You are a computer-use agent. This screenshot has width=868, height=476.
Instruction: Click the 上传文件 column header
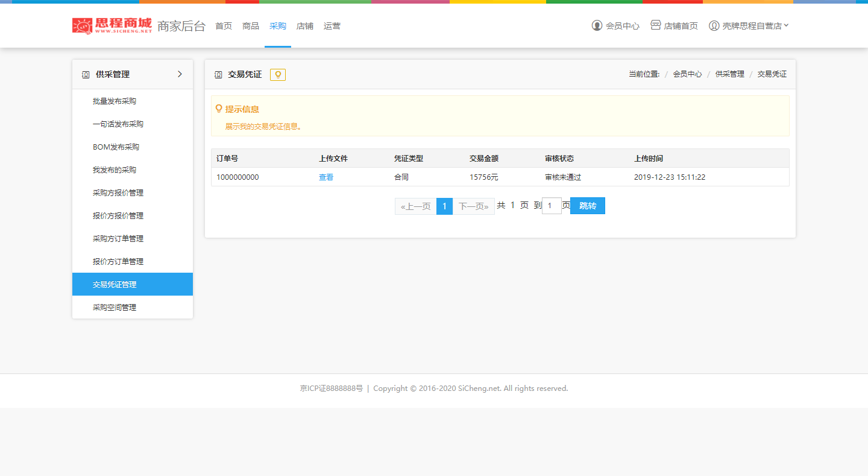coord(333,159)
